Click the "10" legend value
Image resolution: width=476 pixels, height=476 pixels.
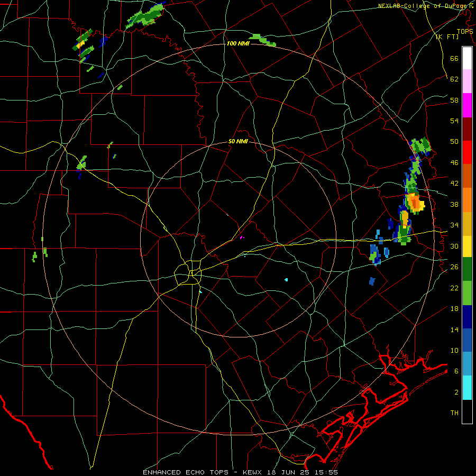click(x=454, y=350)
